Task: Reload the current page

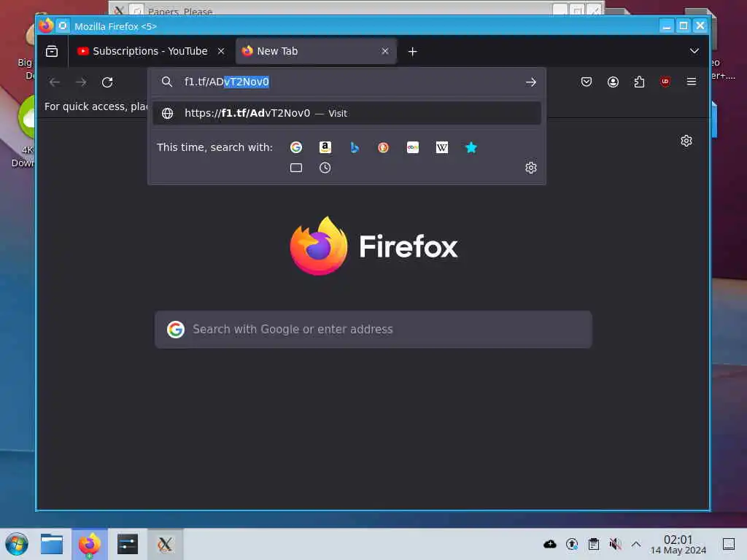Action: point(107,82)
